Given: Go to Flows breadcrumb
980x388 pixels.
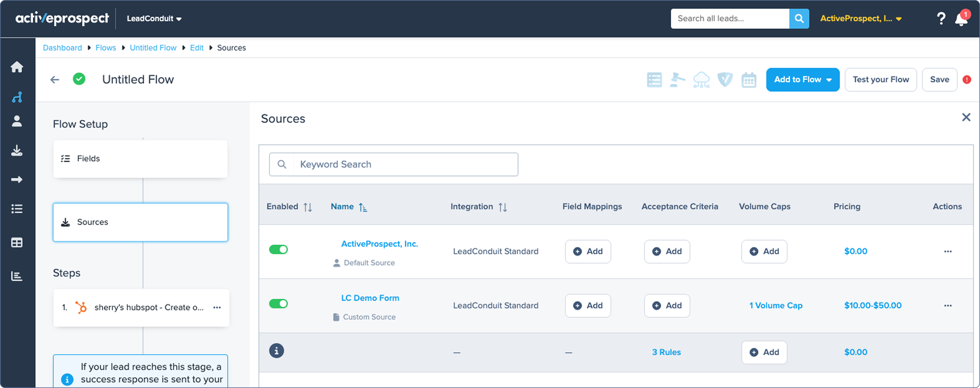Looking at the screenshot, I should click(106, 48).
